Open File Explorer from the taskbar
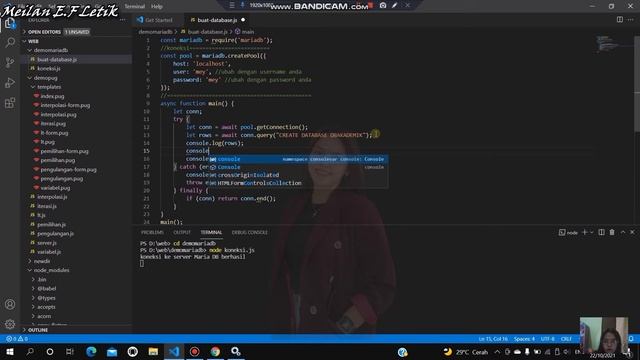Viewport: 640px width, 360px height. (153, 351)
